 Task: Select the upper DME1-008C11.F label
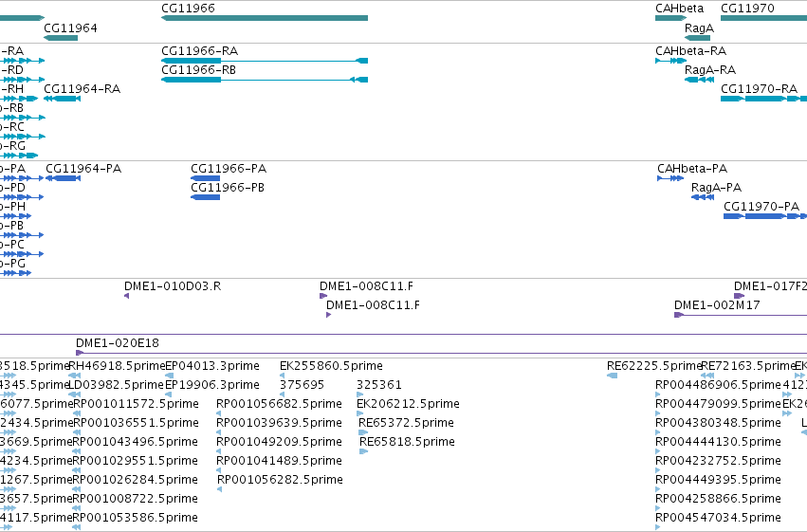(366, 286)
